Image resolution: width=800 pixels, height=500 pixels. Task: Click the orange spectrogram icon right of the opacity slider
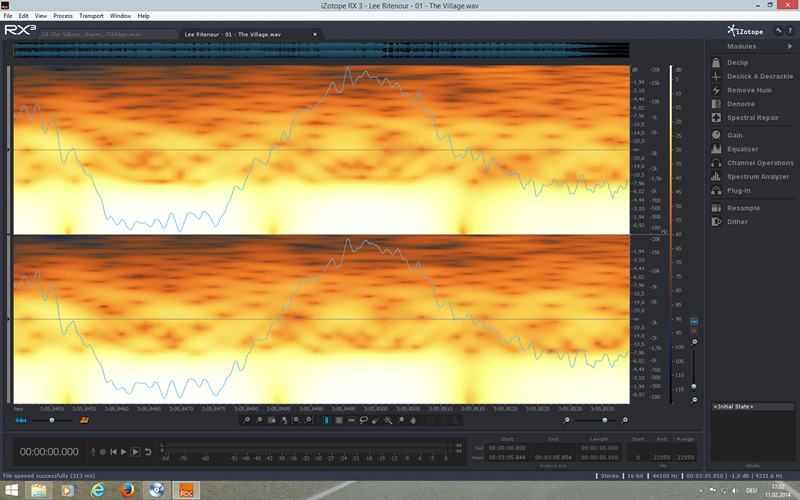pyautogui.click(x=85, y=420)
